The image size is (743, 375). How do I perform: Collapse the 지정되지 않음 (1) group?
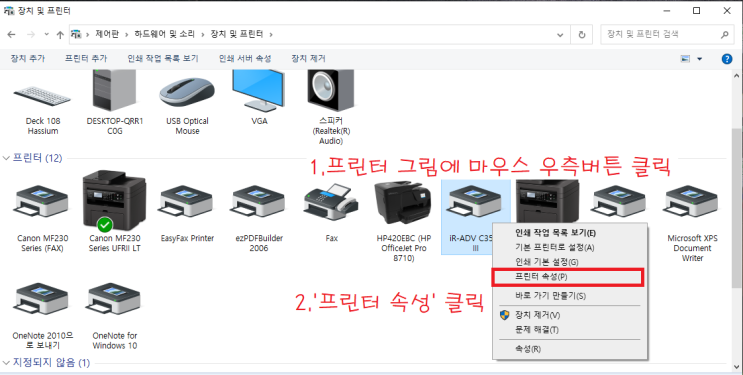(x=7, y=363)
